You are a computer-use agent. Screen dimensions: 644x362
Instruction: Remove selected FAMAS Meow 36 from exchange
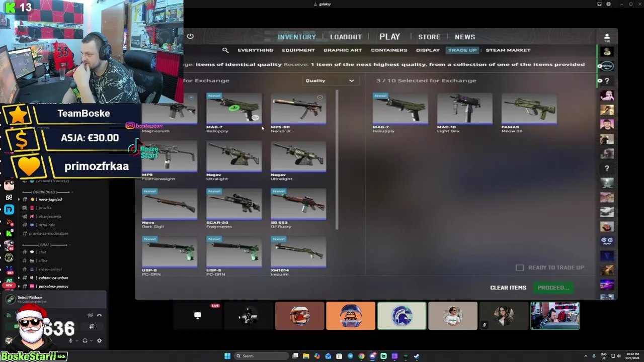click(529, 113)
